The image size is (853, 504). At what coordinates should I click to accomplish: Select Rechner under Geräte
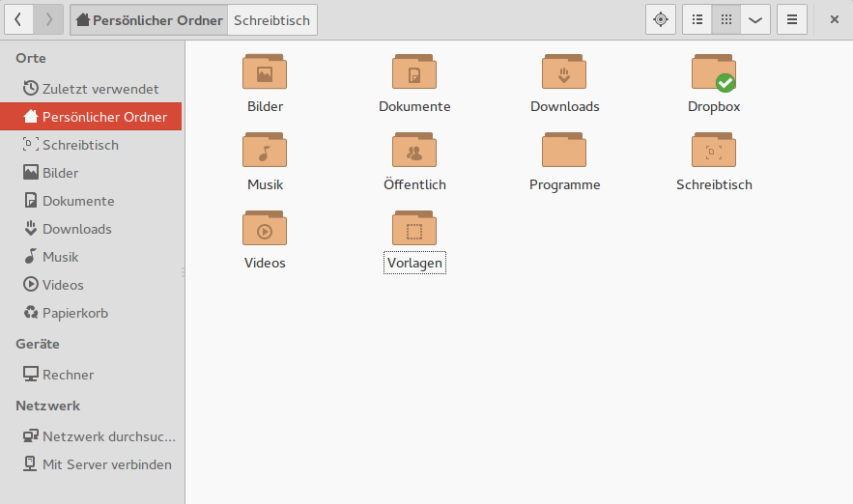pyautogui.click(x=68, y=375)
